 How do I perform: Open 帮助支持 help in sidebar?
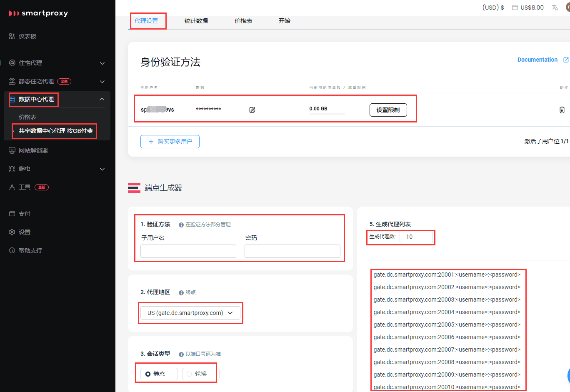pos(30,250)
